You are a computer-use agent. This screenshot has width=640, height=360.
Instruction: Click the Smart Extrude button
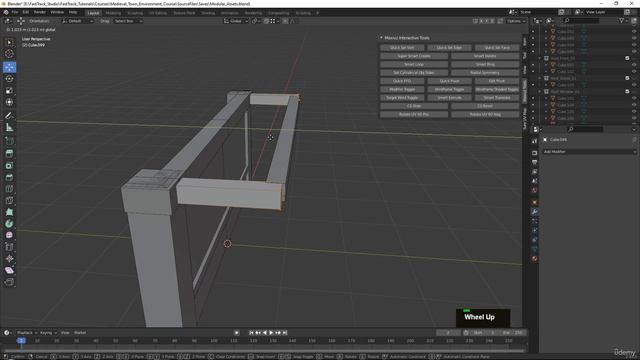[449, 98]
